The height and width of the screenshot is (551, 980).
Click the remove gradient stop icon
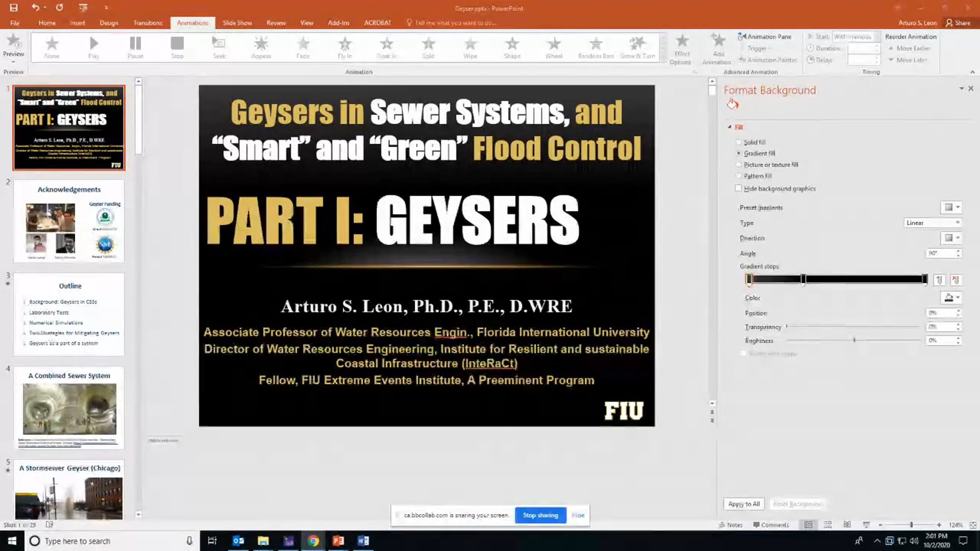coord(955,280)
